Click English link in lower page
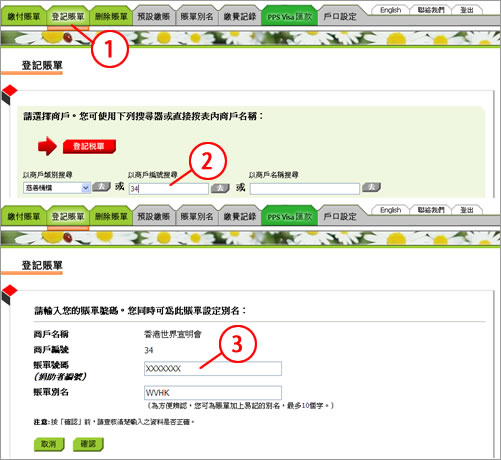This screenshot has width=501, height=460. click(391, 210)
